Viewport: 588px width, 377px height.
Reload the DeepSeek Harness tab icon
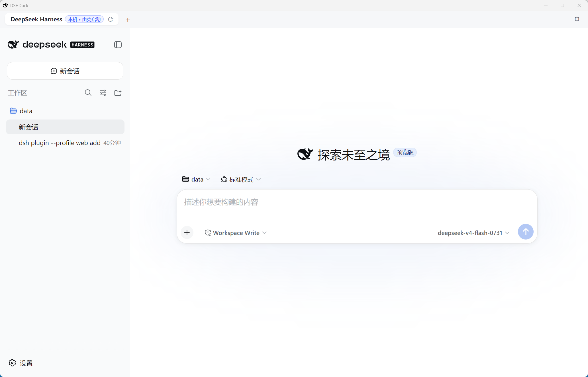[111, 19]
